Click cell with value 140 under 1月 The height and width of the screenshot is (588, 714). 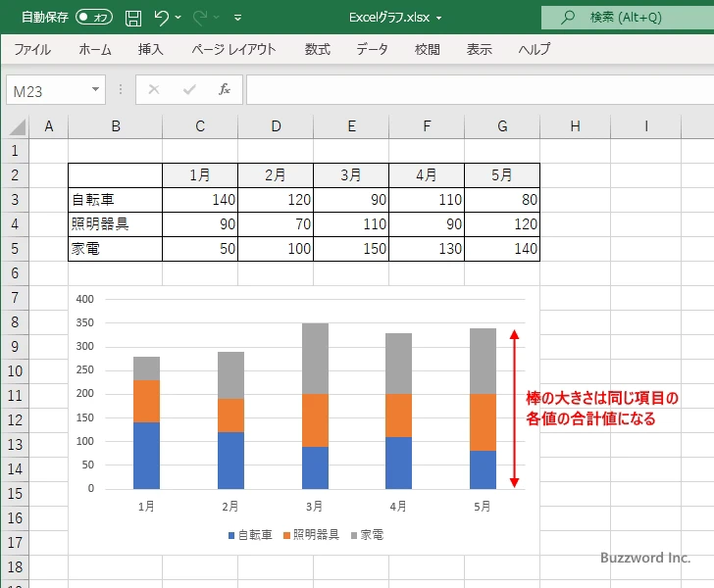(x=200, y=200)
